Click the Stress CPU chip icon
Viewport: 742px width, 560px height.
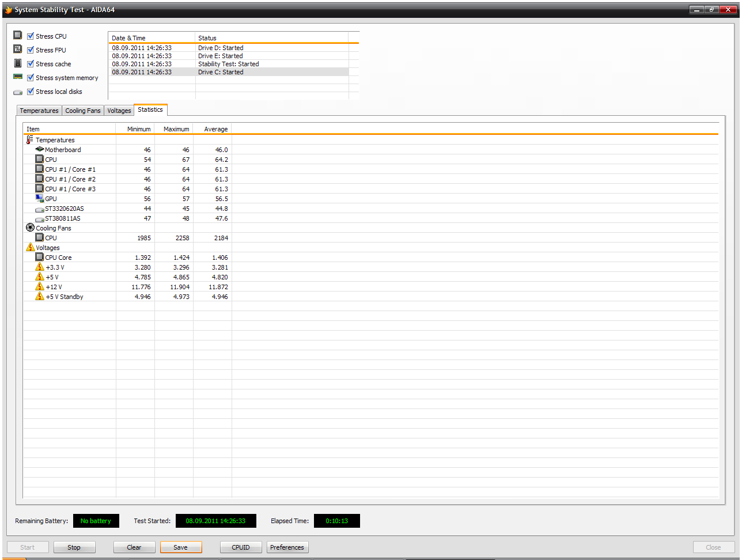18,36
